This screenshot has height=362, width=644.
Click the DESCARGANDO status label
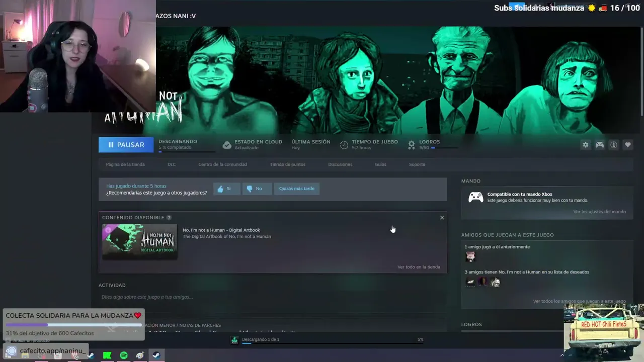click(178, 142)
